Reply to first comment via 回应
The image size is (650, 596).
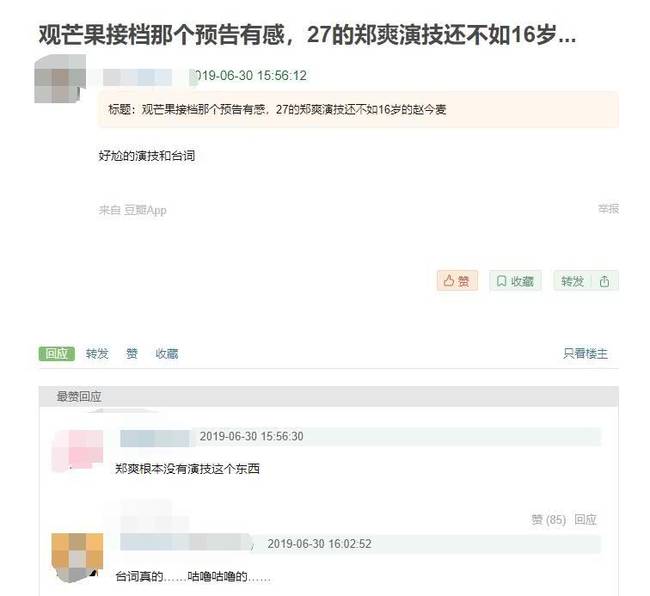tap(585, 519)
